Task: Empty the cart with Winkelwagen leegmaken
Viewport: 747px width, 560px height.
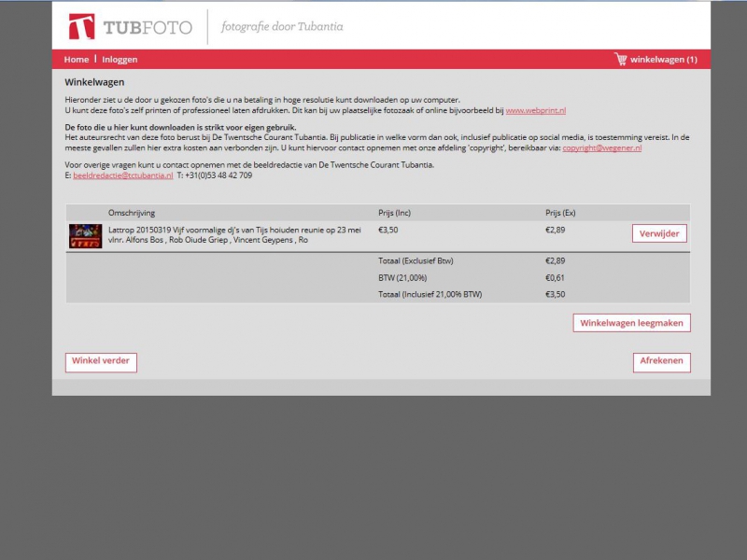Action: [631, 323]
